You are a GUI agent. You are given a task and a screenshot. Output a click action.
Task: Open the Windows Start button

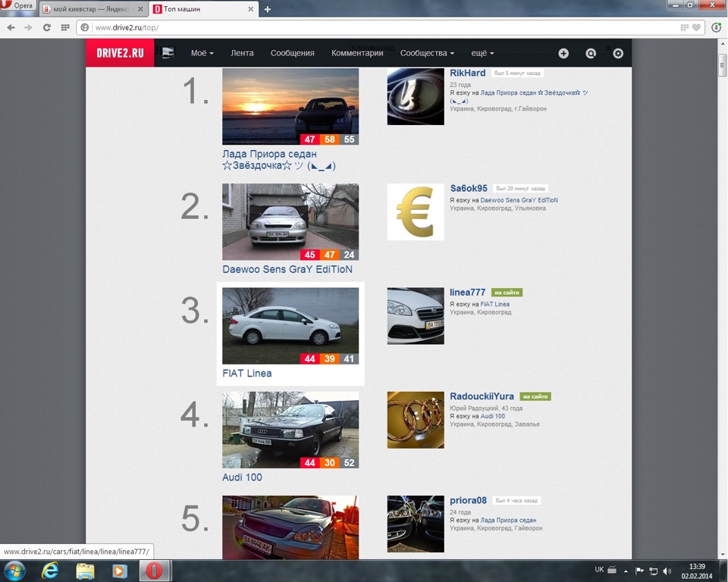tap(14, 571)
